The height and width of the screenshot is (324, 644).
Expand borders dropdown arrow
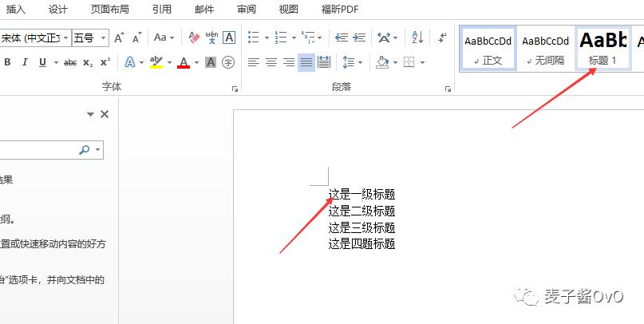(422, 63)
